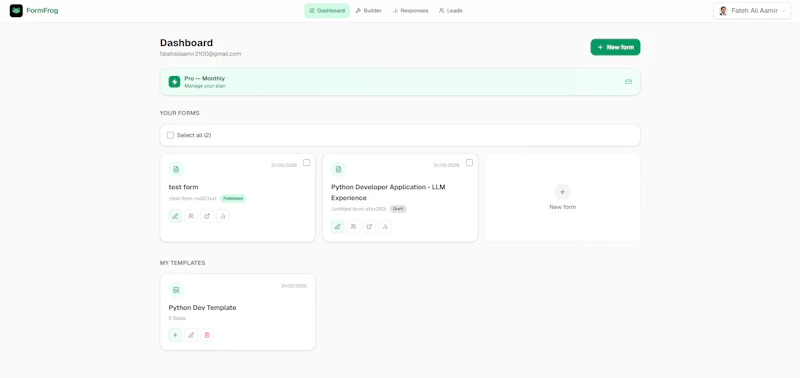View responses chart icon on test form
The image size is (800, 378).
[x=222, y=216]
